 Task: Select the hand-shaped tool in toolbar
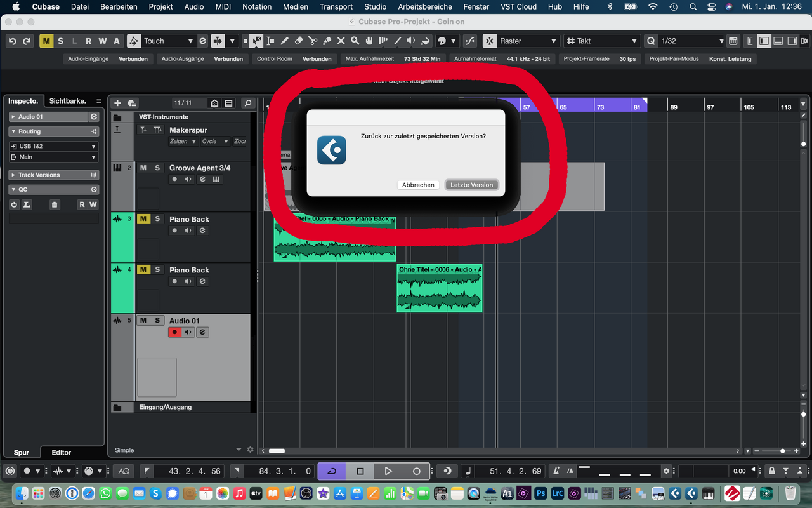pyautogui.click(x=369, y=41)
